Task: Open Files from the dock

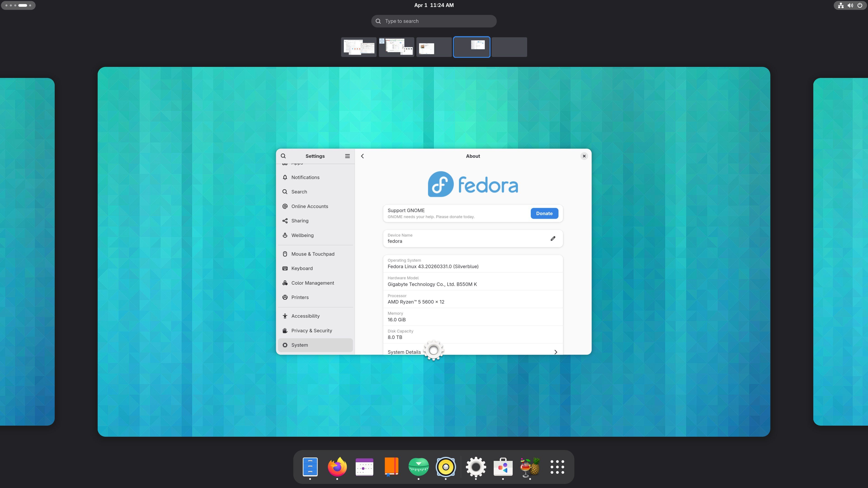Action: click(x=310, y=467)
